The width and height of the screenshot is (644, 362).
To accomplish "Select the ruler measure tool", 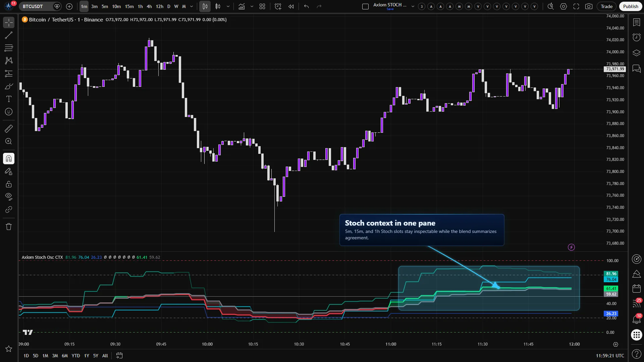I will [x=9, y=128].
